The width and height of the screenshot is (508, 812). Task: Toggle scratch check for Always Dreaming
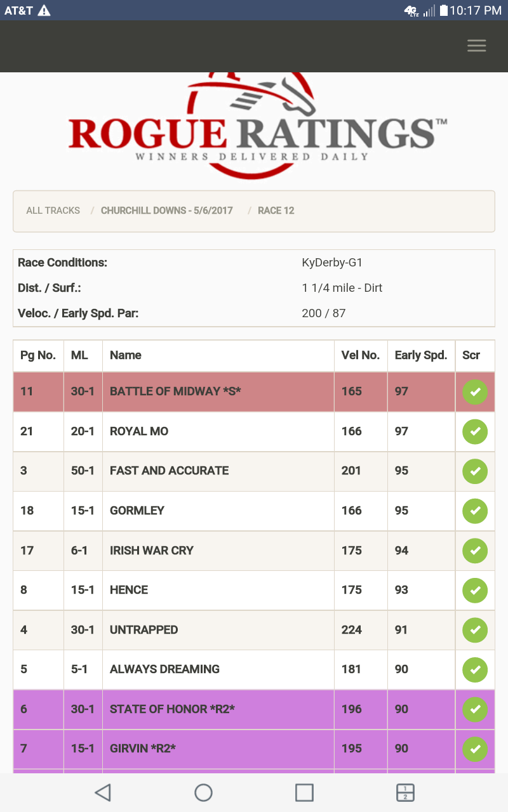point(475,669)
